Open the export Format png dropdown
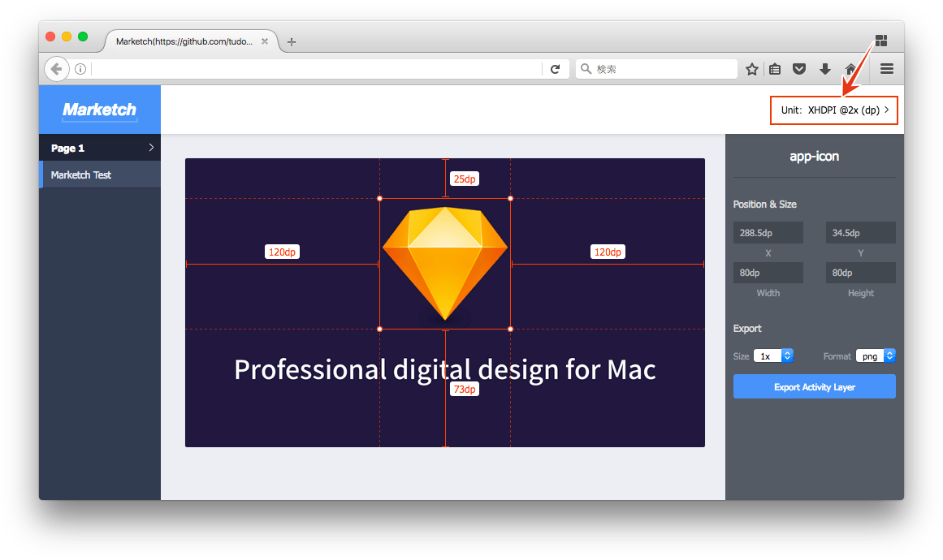943x560 pixels. [875, 355]
